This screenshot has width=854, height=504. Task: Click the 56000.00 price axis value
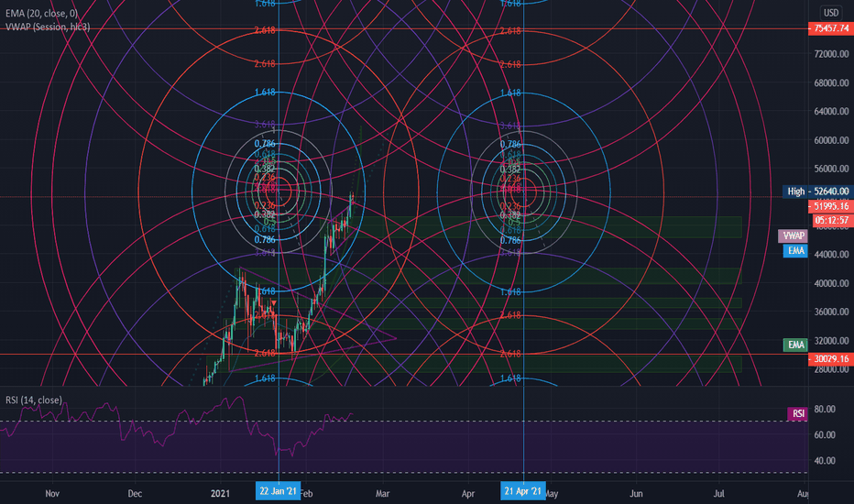831,169
